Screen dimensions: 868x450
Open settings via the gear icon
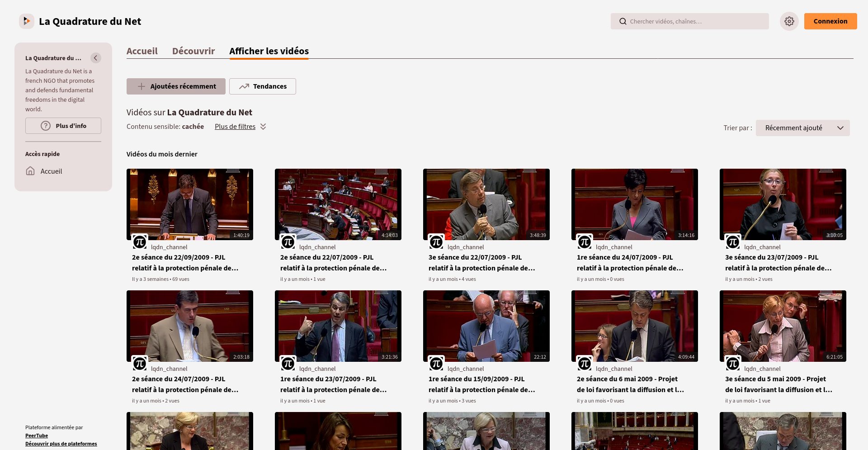click(x=789, y=21)
